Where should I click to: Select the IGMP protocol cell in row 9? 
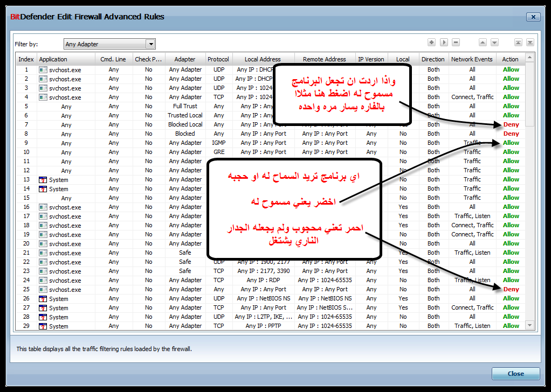point(218,143)
